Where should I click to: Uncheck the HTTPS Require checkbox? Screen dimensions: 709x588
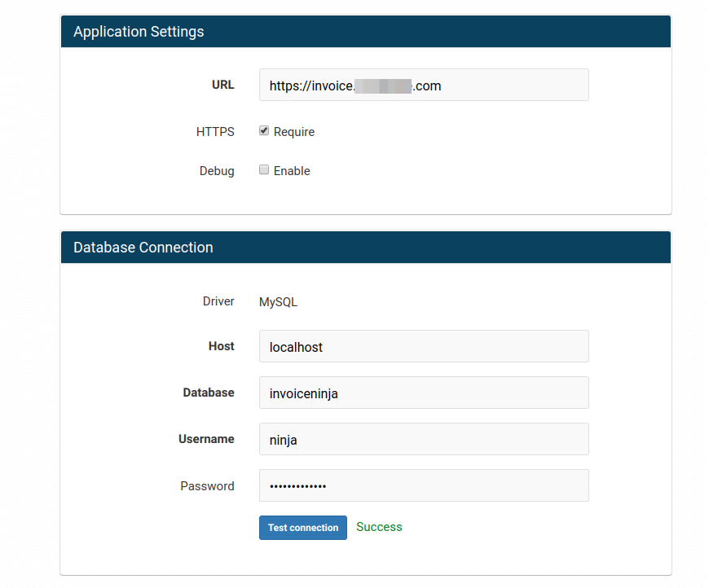pos(264,131)
